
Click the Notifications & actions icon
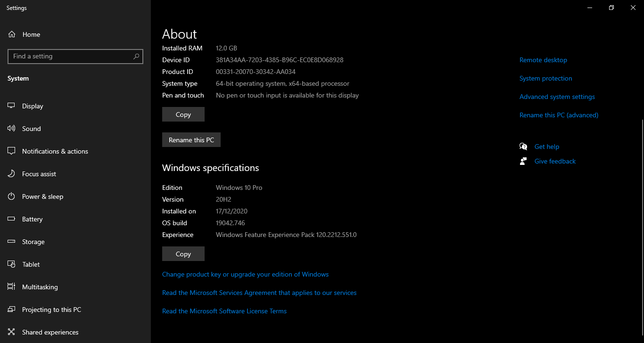12,151
